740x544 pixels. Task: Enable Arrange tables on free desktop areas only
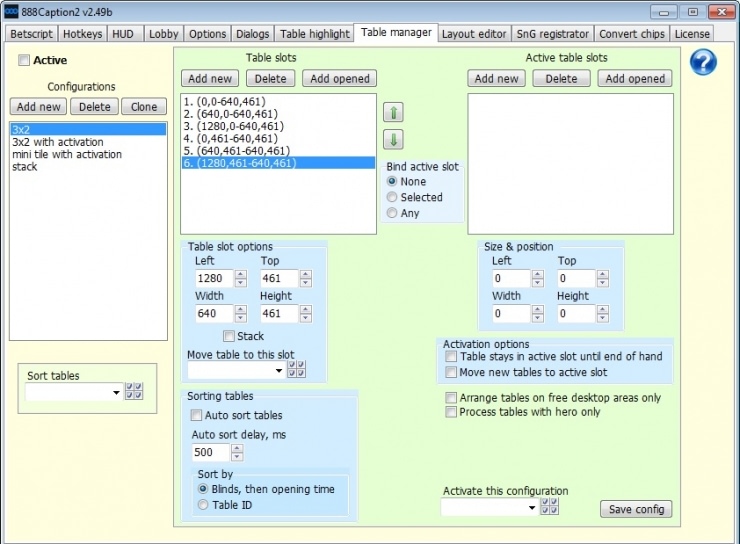point(451,398)
